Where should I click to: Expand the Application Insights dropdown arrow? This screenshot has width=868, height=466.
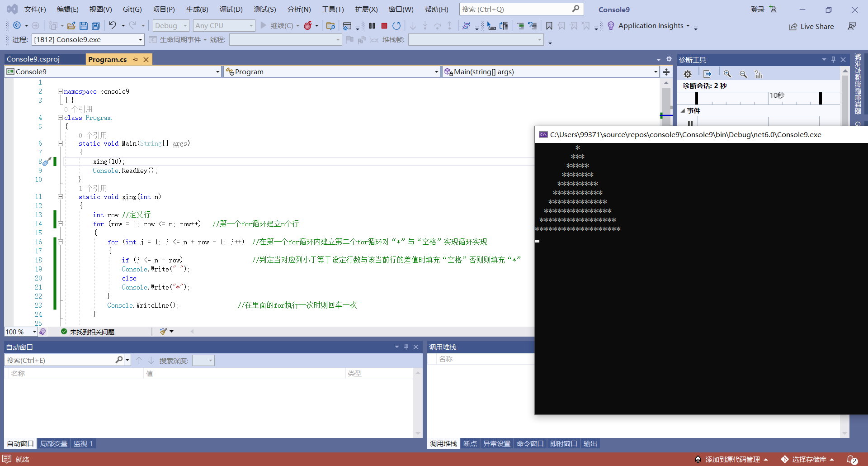688,26
